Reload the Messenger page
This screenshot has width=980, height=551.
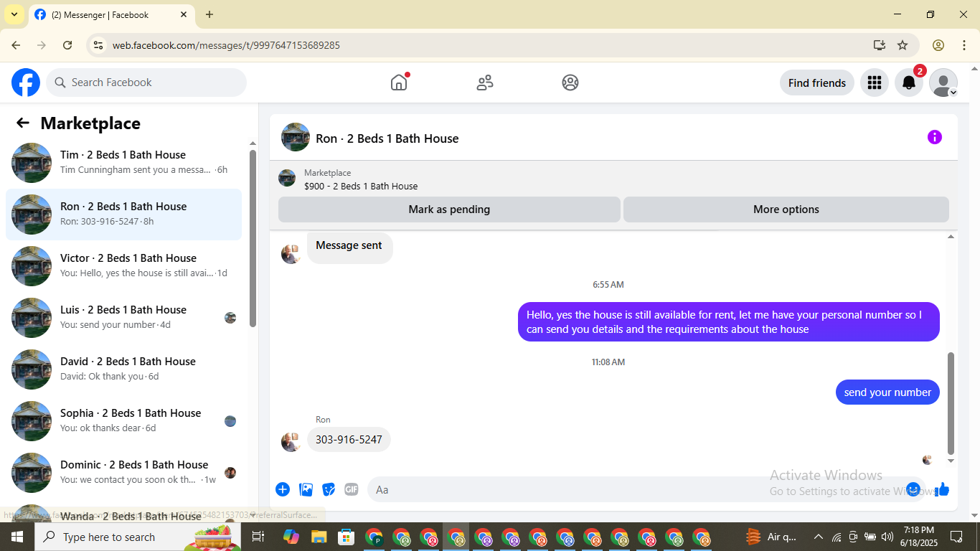(67, 45)
